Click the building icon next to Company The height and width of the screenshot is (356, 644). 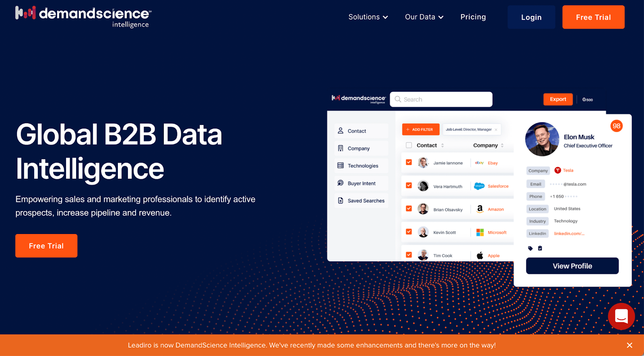tap(341, 148)
